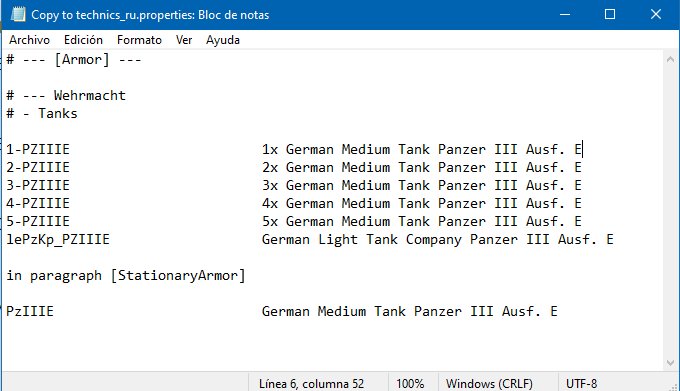Click 'UTF-8' encoding status entry
Screen dimensions: 680x391
click(x=581, y=384)
